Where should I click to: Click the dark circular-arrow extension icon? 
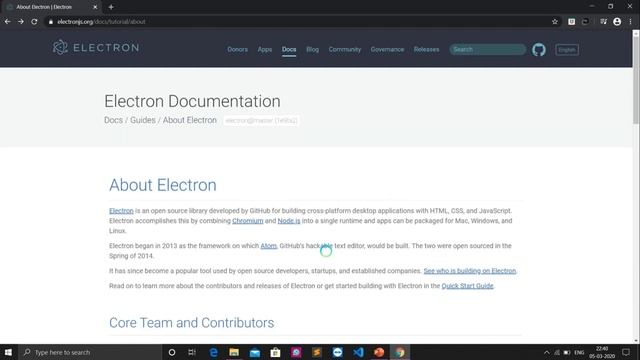tap(585, 22)
